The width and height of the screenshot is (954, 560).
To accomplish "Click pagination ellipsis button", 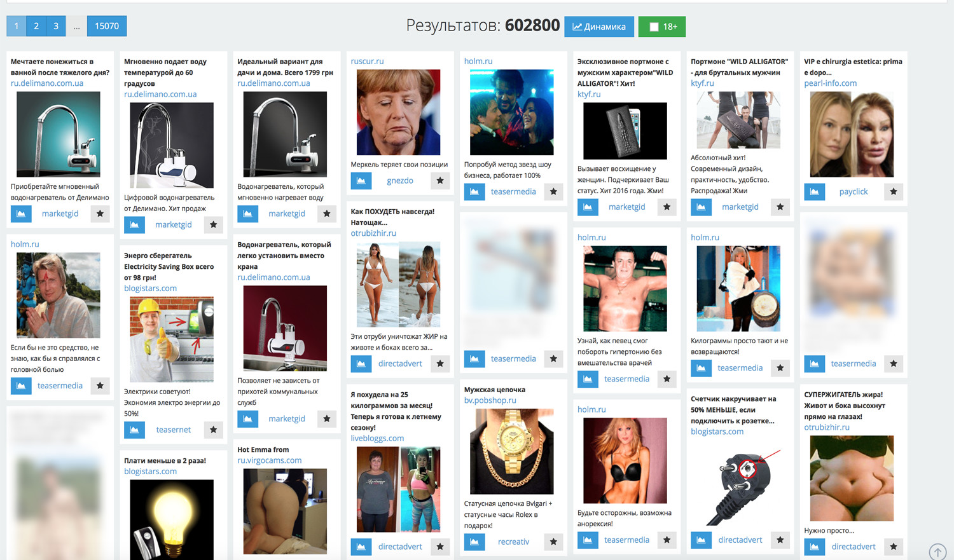I will click(76, 26).
